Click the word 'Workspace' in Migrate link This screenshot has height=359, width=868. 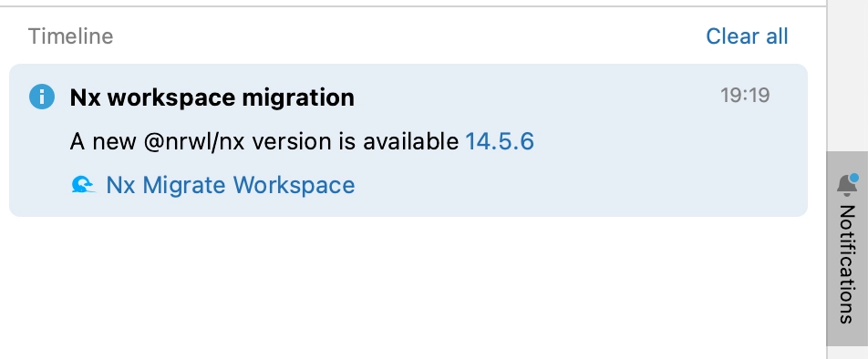(x=293, y=185)
